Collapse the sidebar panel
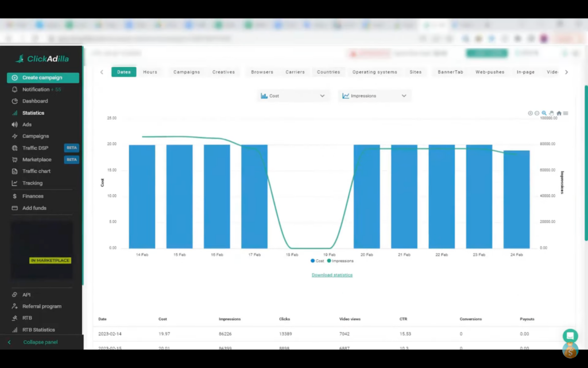 pos(41,342)
